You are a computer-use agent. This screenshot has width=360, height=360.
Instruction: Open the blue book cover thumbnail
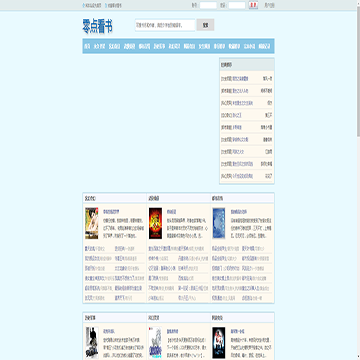tap(219, 223)
